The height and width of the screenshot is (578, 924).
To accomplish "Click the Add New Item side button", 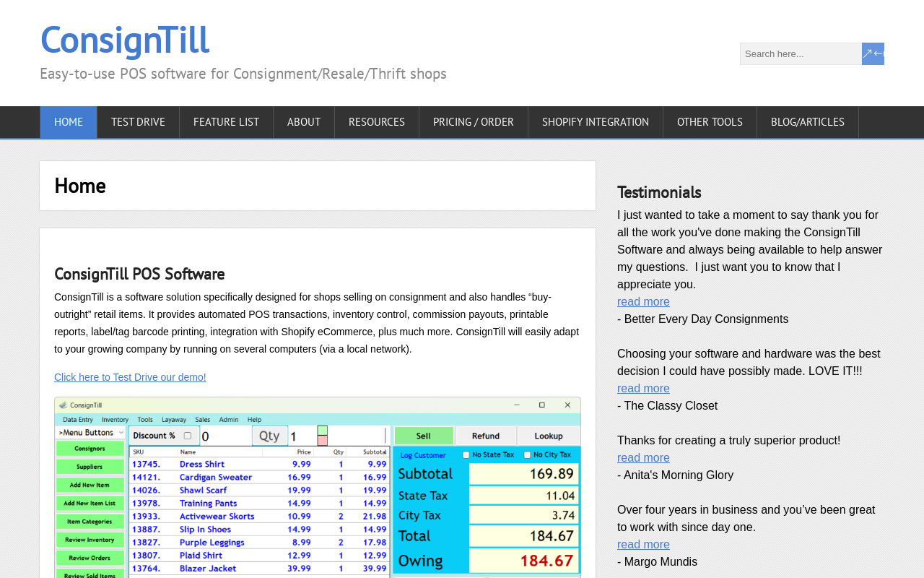I will [90, 485].
